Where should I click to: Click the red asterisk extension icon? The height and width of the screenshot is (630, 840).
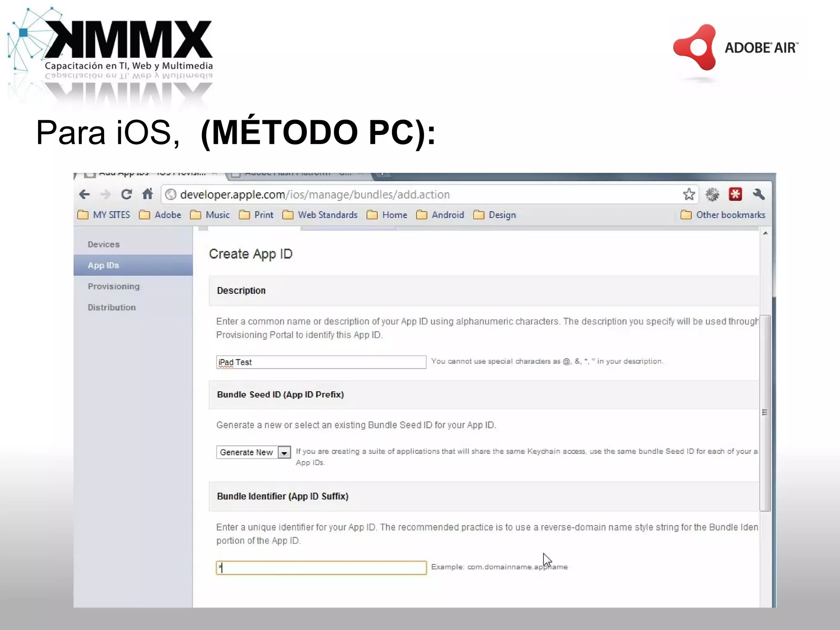pos(735,194)
